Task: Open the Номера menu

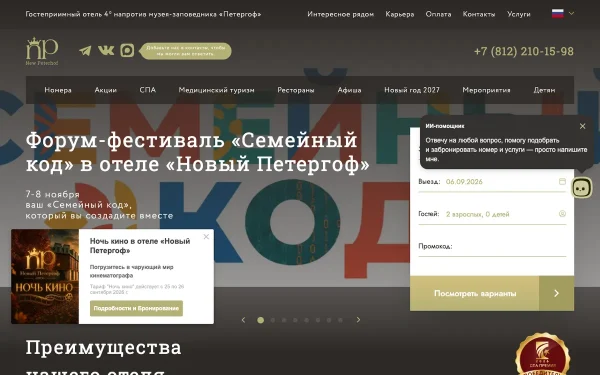Action: pos(58,90)
